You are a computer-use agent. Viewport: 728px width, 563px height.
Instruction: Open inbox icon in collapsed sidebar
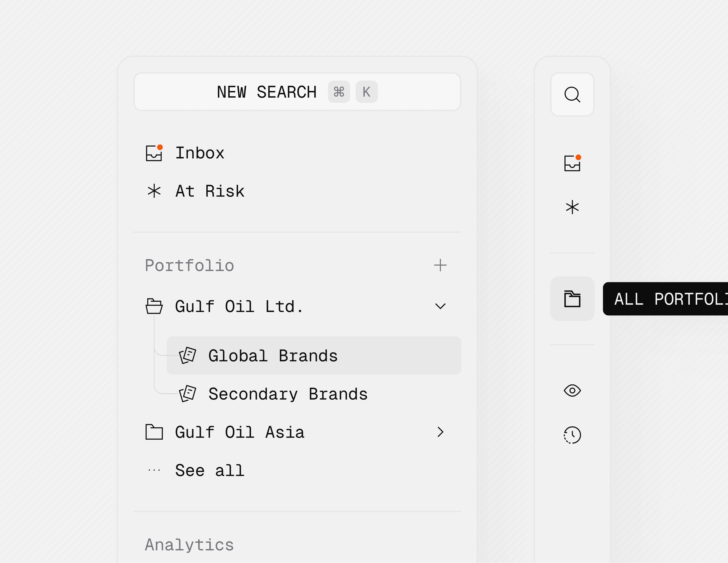point(572,163)
